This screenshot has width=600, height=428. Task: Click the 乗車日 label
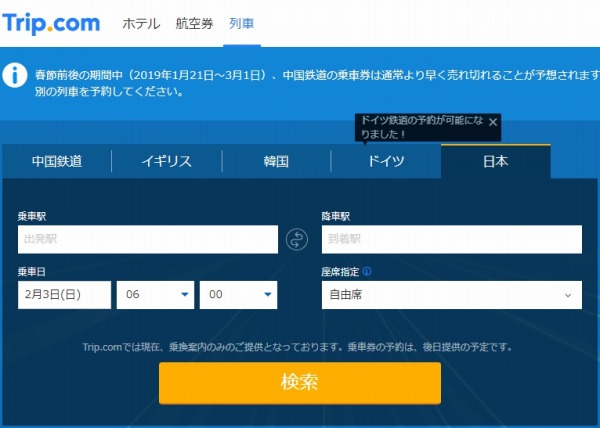pyautogui.click(x=32, y=272)
